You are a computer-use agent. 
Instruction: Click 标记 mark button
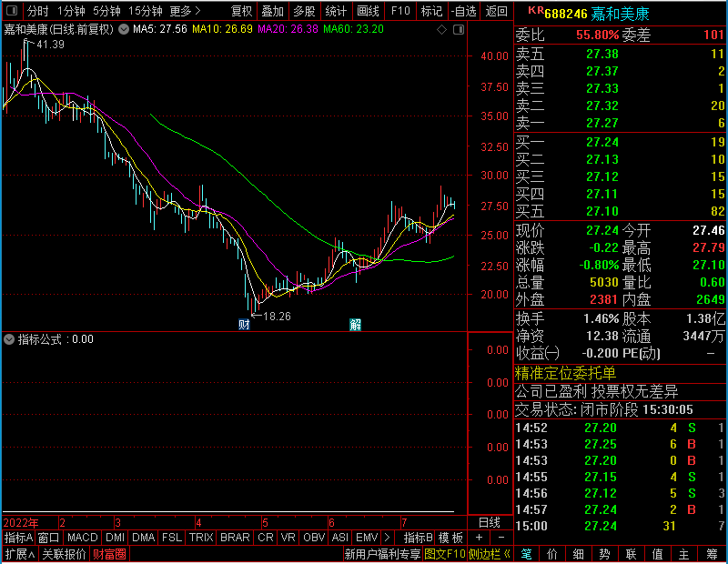pyautogui.click(x=431, y=11)
